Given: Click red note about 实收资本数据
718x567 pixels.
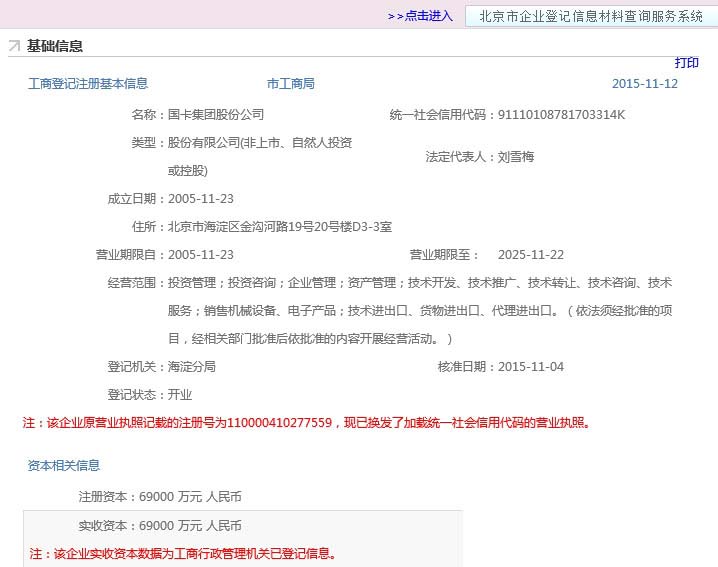Looking at the screenshot, I should (x=183, y=553).
